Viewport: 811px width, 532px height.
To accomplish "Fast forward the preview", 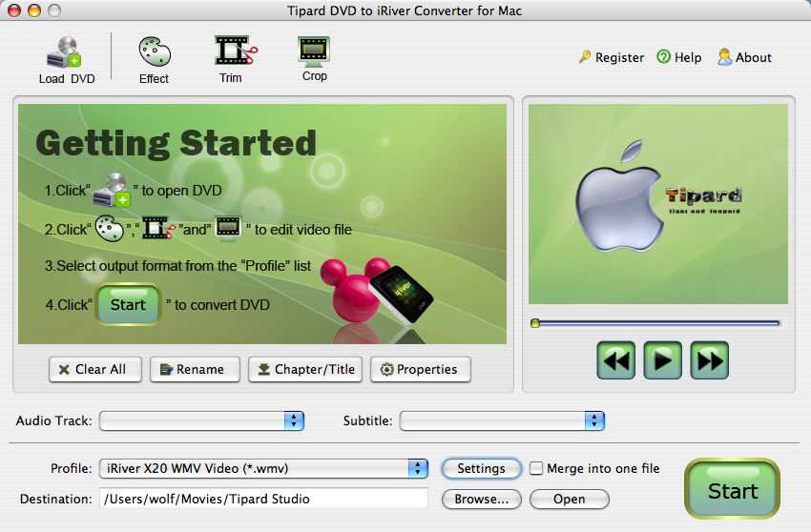I will pos(710,360).
